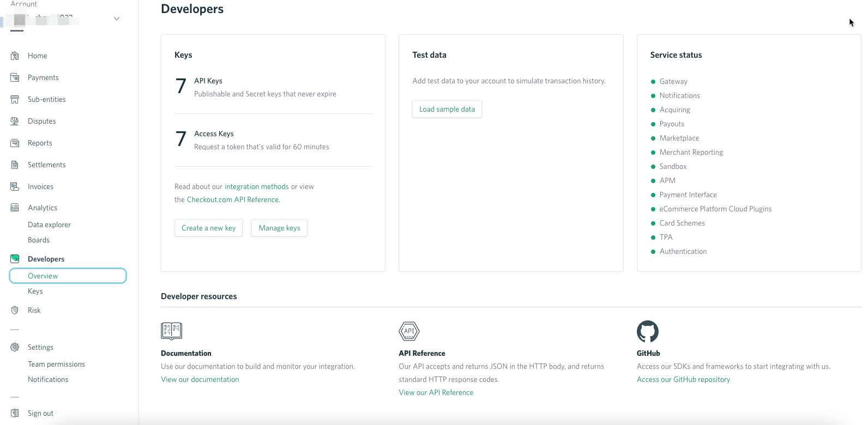868x425 pixels.
Task: Click the Sub-entities storefront icon
Action: [x=15, y=99]
